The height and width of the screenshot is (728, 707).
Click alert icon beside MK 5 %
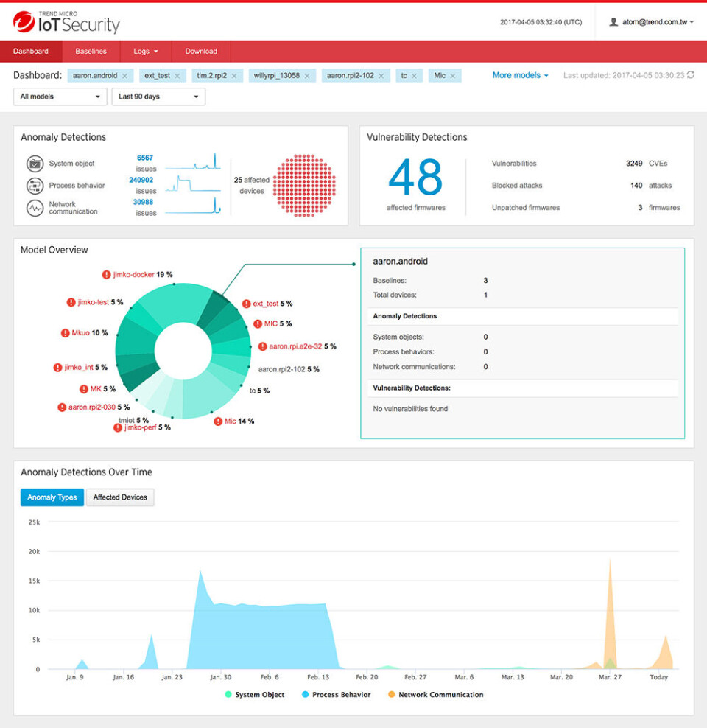coord(84,389)
